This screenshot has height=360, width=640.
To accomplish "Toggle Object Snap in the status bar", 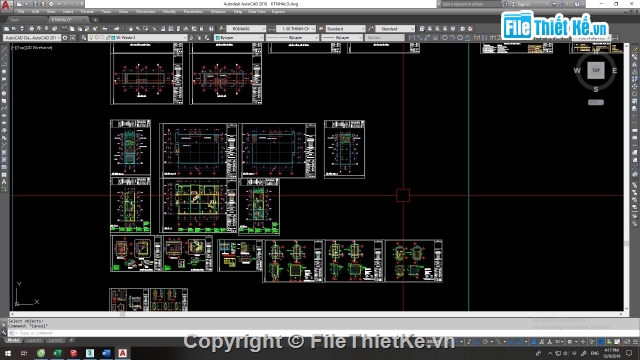I will click(520, 342).
